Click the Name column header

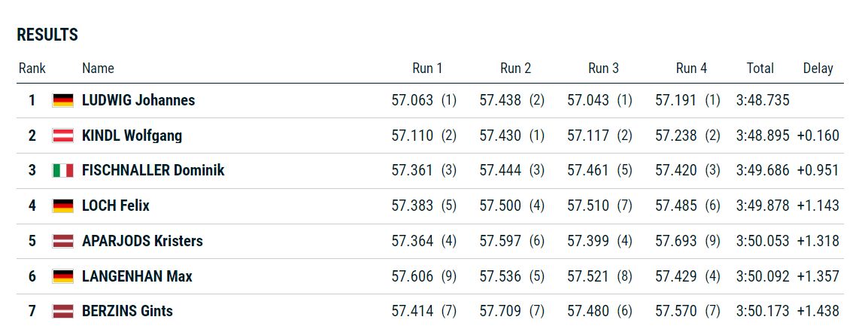pyautogui.click(x=98, y=68)
